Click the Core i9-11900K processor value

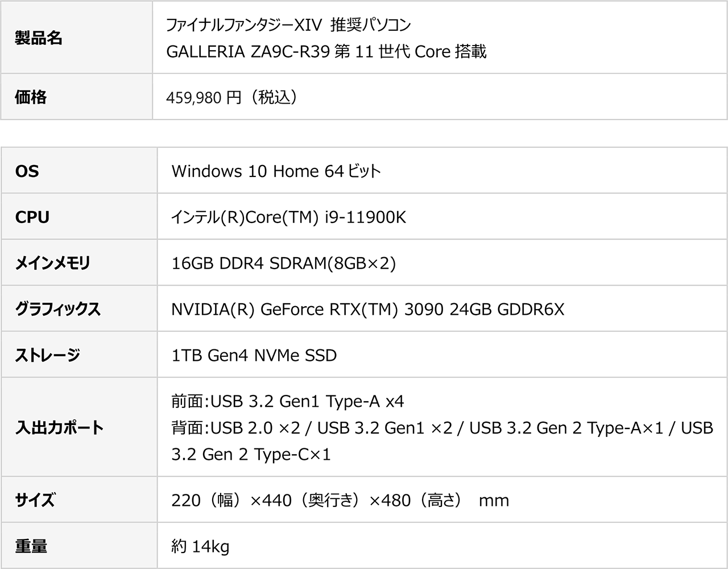click(x=289, y=217)
